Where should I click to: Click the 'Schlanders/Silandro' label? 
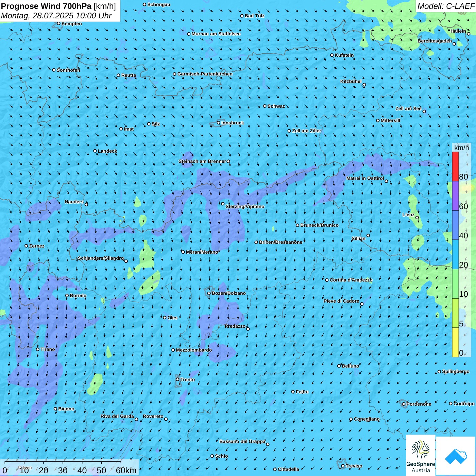click(x=101, y=258)
